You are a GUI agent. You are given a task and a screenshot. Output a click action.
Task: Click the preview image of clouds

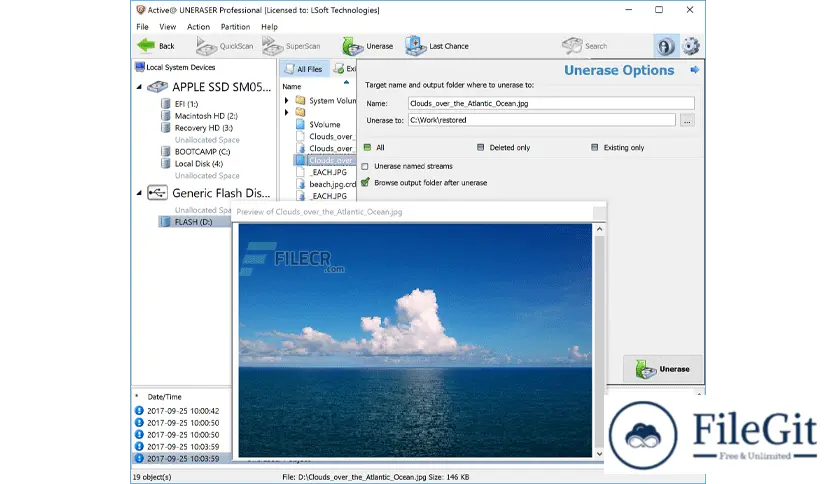tap(415, 340)
